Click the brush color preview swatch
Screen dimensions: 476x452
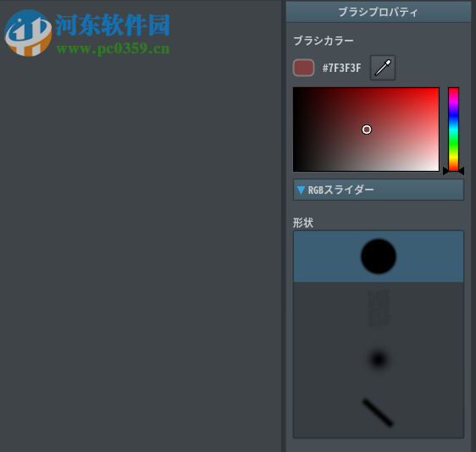[303, 68]
